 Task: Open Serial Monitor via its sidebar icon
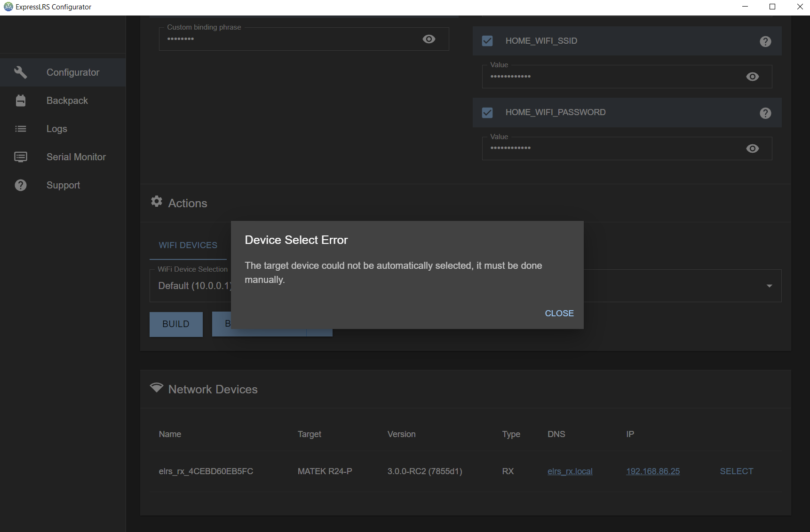click(21, 156)
